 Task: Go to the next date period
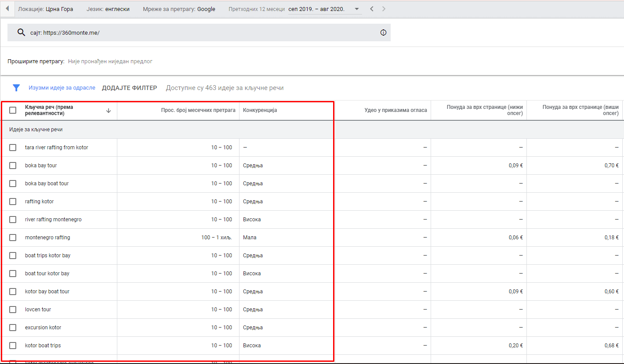coord(384,9)
